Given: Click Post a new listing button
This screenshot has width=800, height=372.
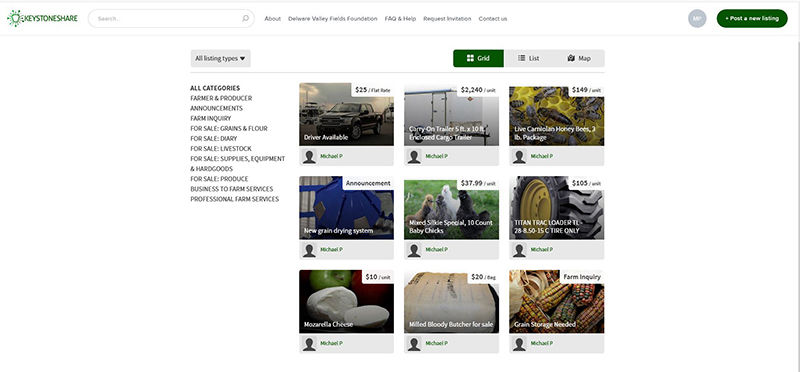Looking at the screenshot, I should 752,18.
